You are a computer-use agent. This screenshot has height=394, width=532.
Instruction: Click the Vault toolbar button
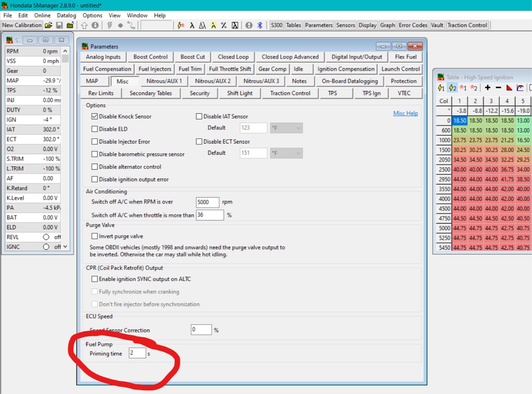coord(437,25)
